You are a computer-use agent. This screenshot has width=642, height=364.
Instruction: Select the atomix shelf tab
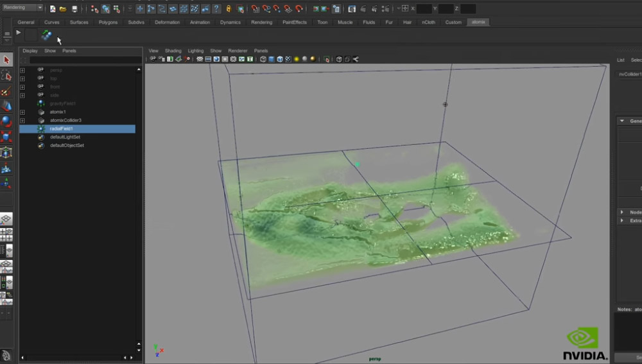[478, 22]
